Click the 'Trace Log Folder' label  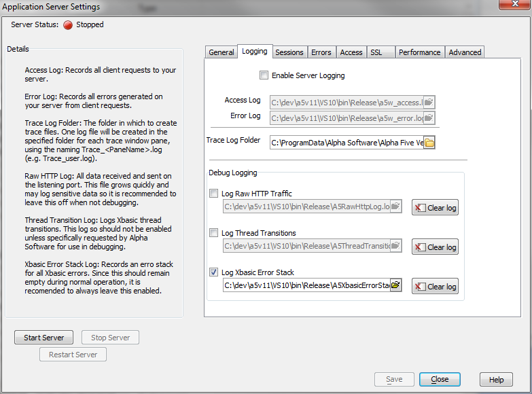tap(233, 140)
